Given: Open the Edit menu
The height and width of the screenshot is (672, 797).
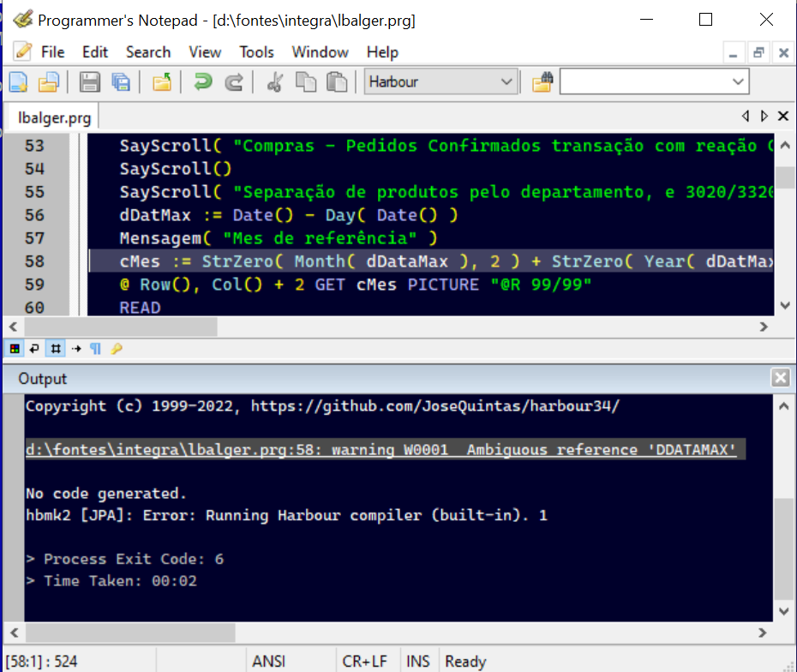Looking at the screenshot, I should pos(95,52).
